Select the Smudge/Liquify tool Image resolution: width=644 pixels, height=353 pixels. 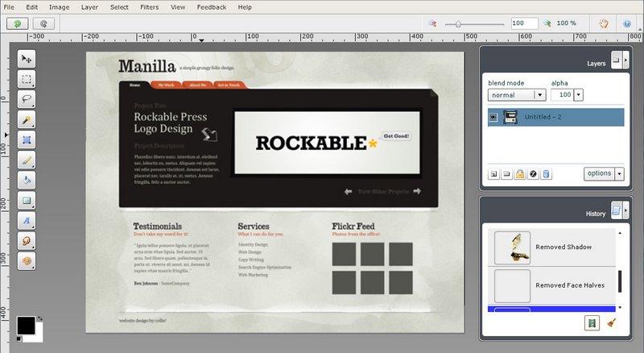(27, 241)
